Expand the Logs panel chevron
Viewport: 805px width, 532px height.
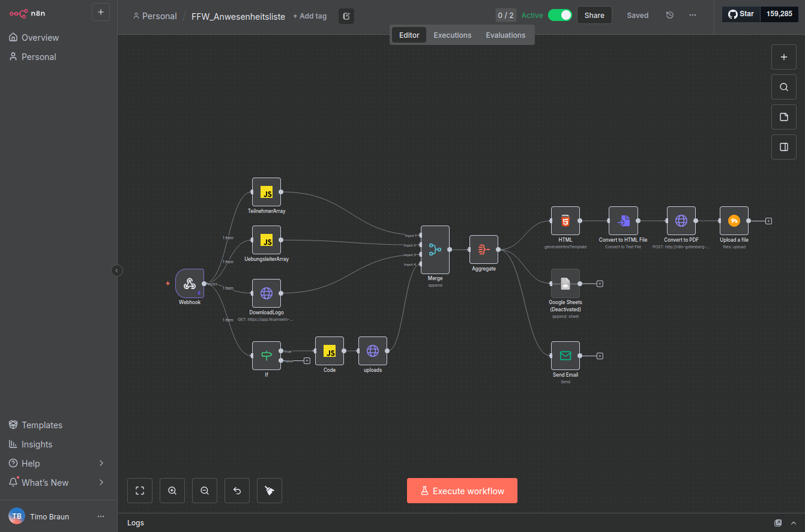[794, 523]
